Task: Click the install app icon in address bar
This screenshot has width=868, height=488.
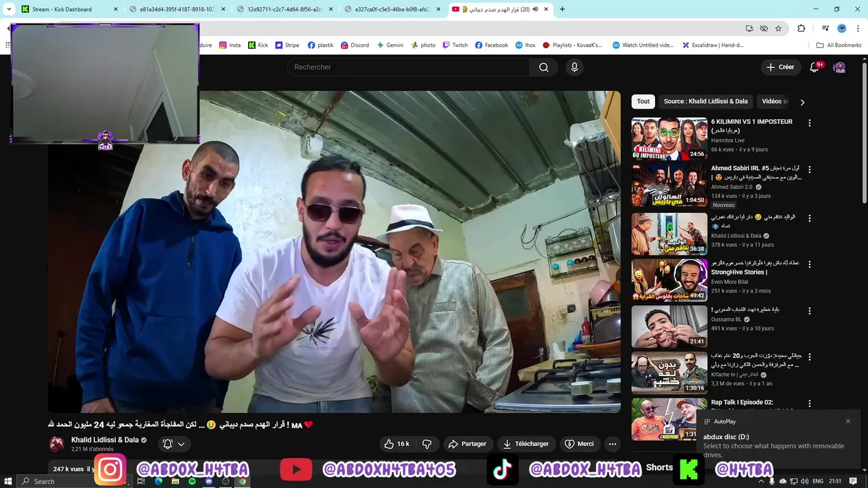Action: click(x=749, y=28)
